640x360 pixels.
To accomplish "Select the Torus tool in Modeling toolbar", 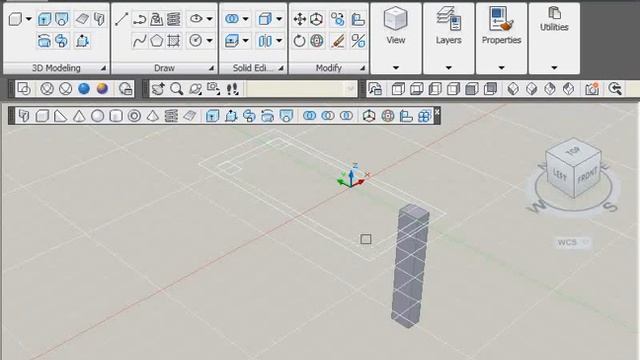I will click(134, 116).
